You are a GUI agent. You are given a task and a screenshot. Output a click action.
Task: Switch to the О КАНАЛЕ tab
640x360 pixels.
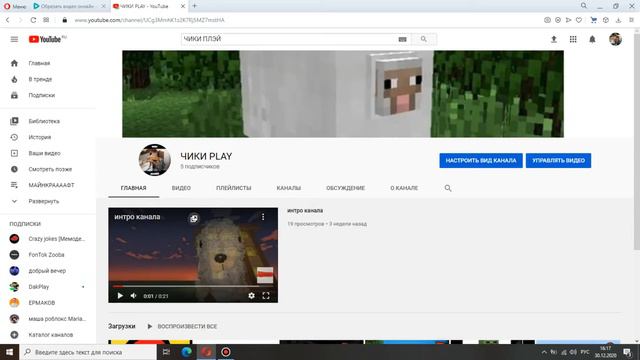404,188
